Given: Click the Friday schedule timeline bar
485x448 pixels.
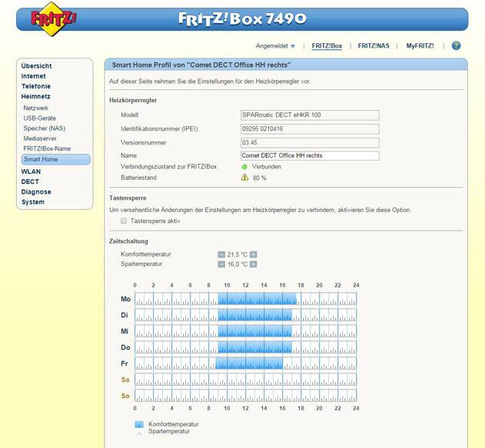Looking at the screenshot, I should pos(245,363).
